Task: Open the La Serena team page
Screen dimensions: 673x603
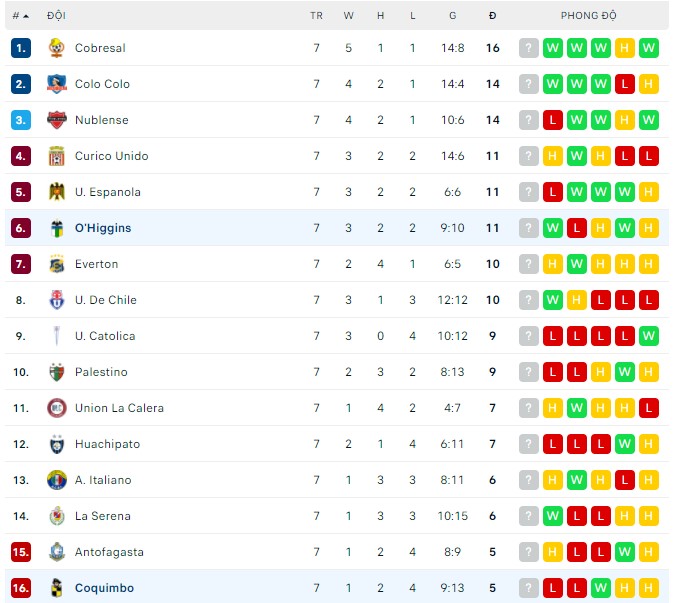Action: coord(102,516)
